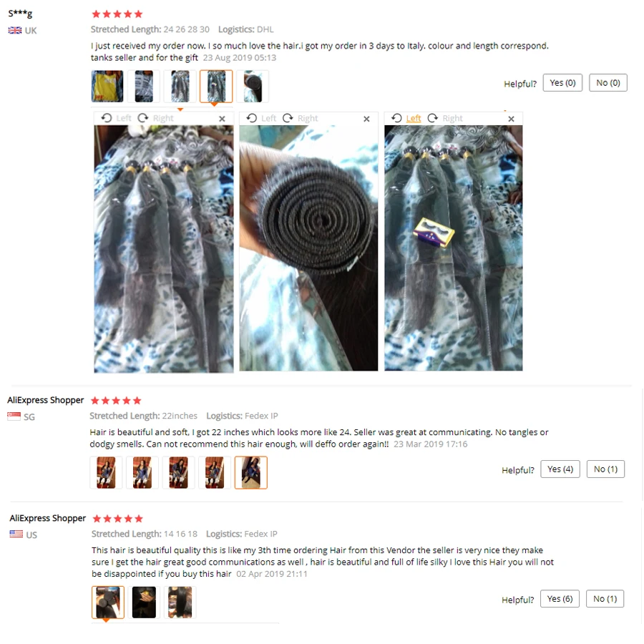Rotate first expanded photo left

coord(117,118)
